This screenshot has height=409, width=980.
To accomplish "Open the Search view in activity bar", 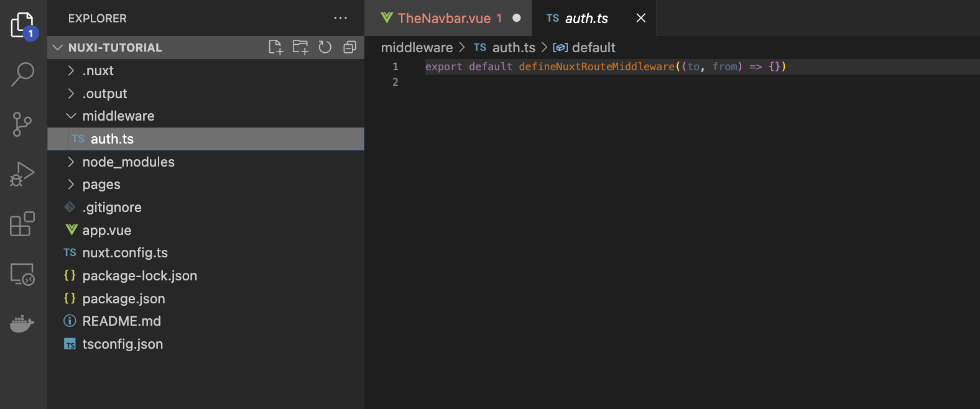I will [23, 74].
